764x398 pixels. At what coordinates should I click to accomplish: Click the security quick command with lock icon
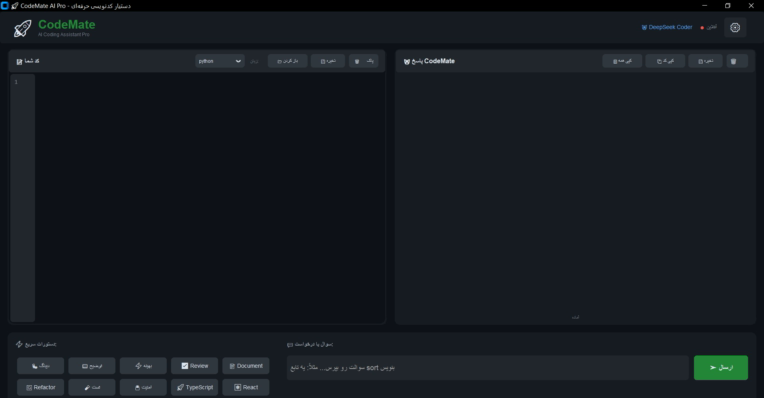[143, 387]
